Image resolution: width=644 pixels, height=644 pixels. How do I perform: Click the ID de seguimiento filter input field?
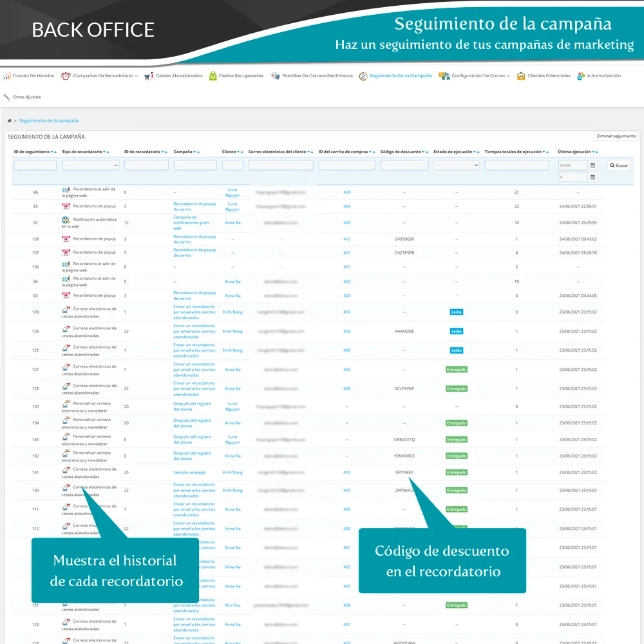coord(35,165)
